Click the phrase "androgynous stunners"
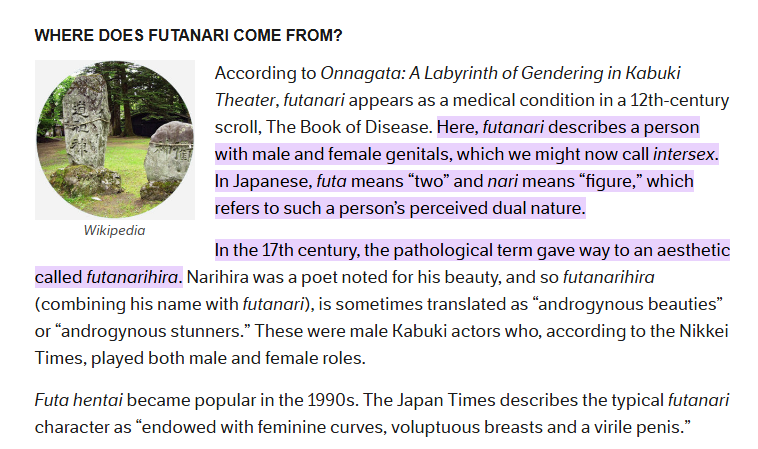This screenshot has width=758, height=449. click(151, 332)
